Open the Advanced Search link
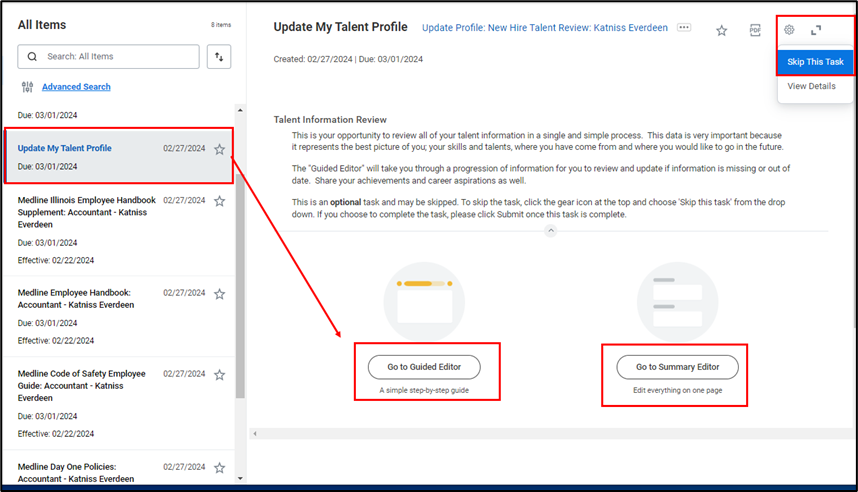Viewport: 858px width, 492px height. (76, 87)
